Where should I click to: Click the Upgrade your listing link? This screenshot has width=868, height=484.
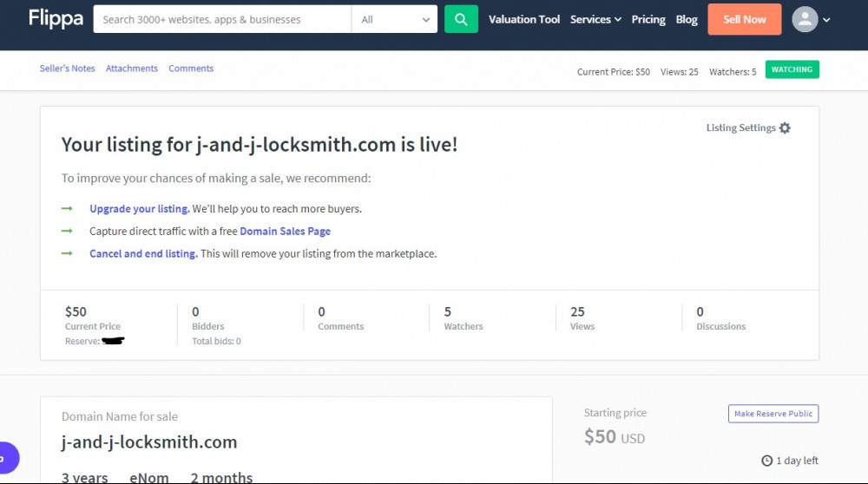tap(140, 208)
